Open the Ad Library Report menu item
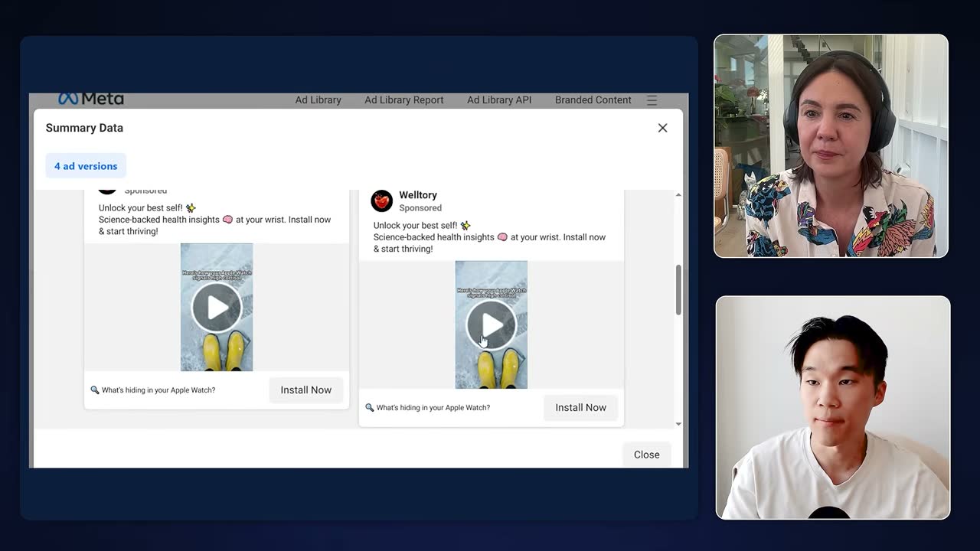This screenshot has width=980, height=551. tap(404, 100)
